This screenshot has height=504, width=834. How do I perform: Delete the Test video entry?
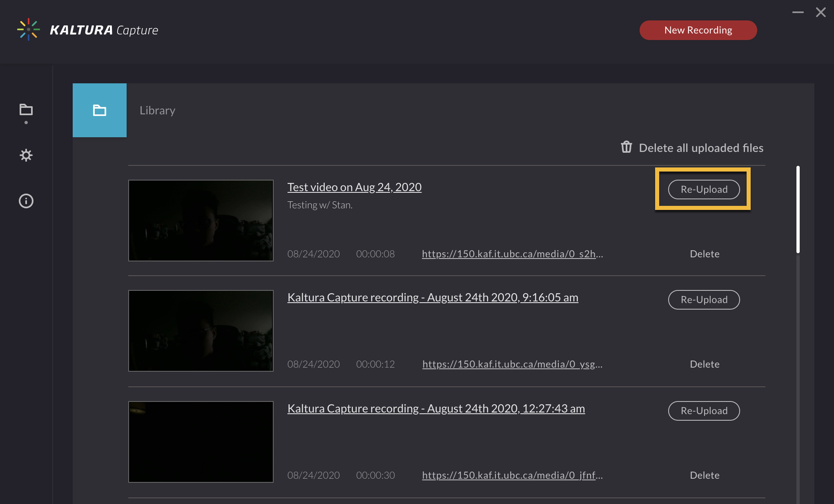tap(705, 254)
